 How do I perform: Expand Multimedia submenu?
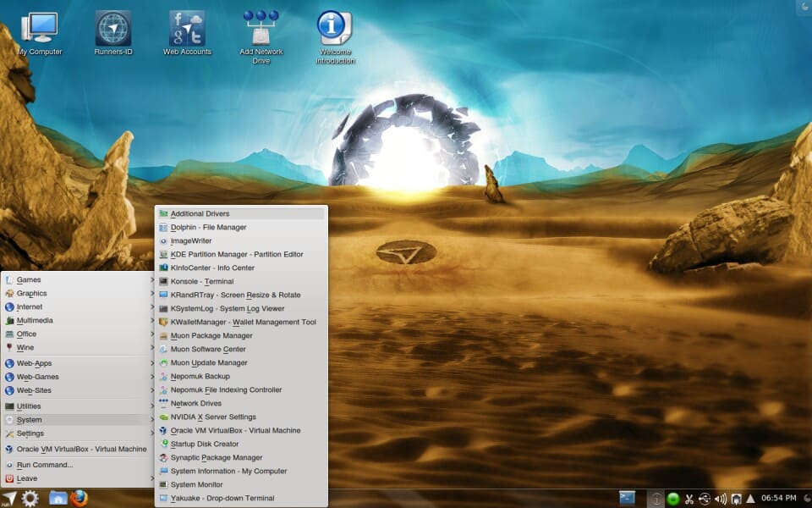point(80,320)
